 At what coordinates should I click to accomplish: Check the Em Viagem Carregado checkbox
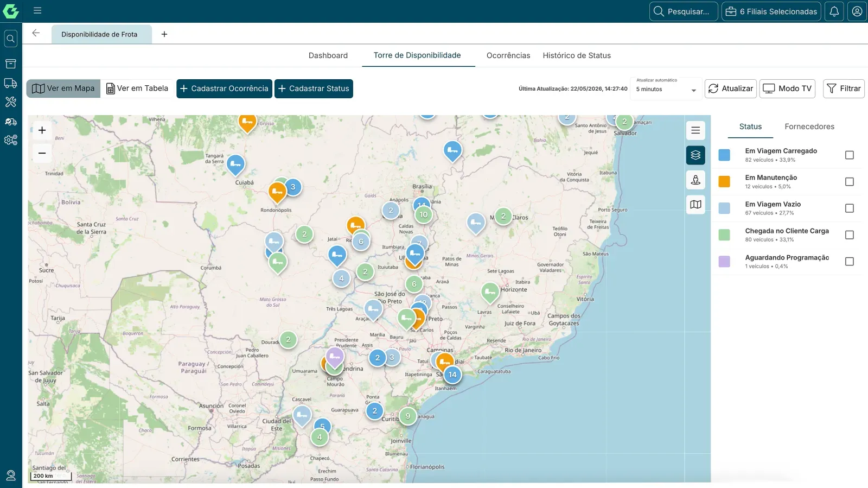click(x=850, y=155)
